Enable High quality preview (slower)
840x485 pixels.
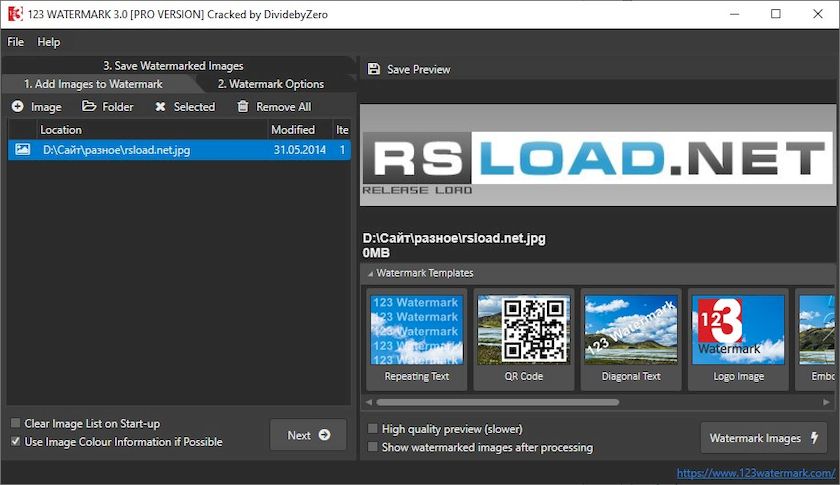click(373, 429)
